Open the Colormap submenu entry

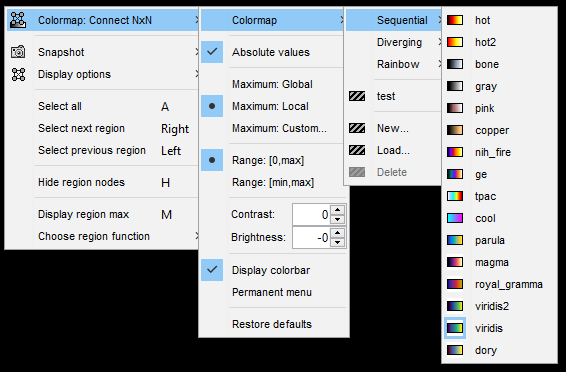pos(273,20)
